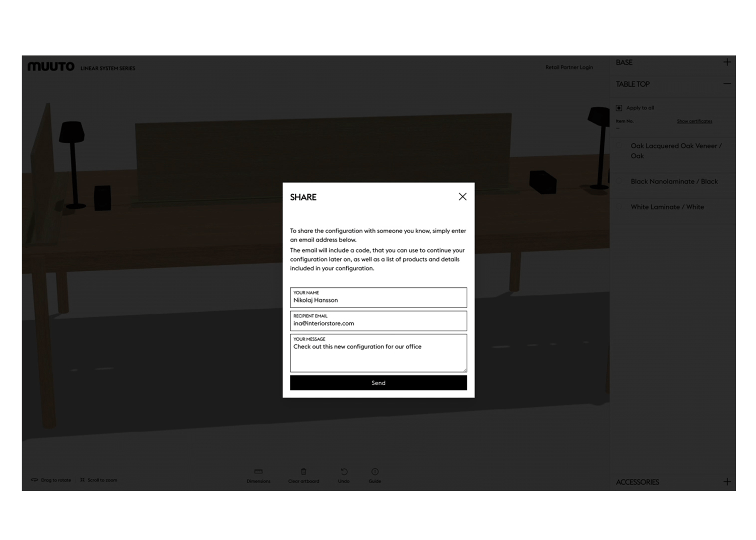Click the Your Name input field
756x540 pixels.
click(379, 297)
